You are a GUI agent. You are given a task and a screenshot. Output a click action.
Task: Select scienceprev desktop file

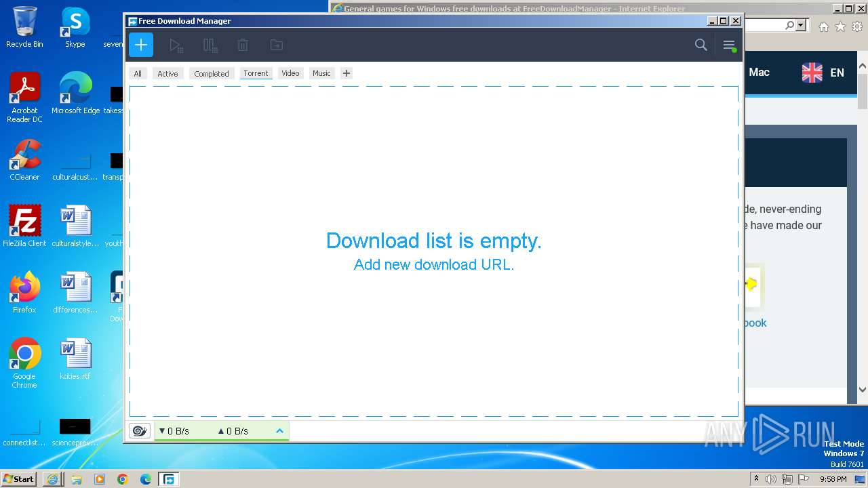pyautogui.click(x=75, y=431)
